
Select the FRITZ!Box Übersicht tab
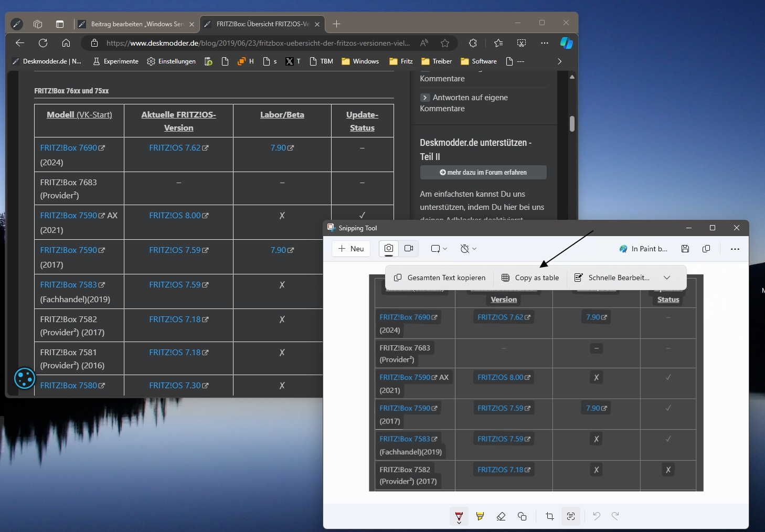coord(262,24)
